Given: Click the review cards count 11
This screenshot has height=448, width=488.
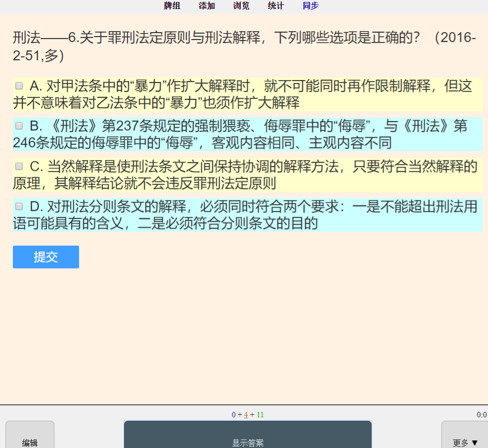Looking at the screenshot, I should pos(260,415).
